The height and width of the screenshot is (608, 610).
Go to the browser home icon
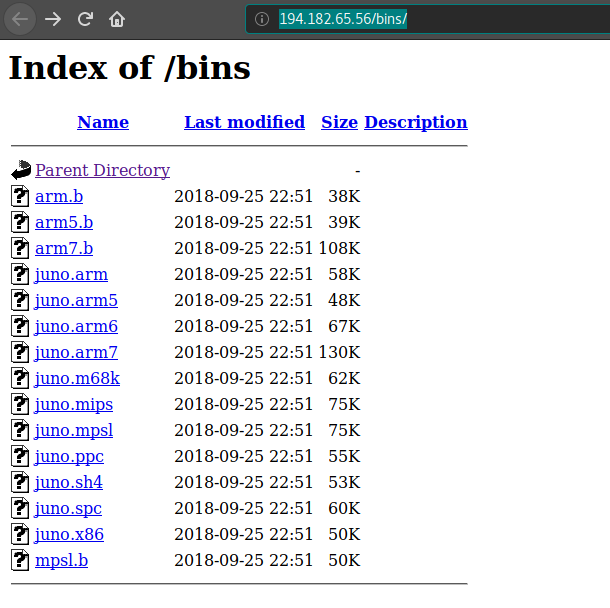click(117, 19)
